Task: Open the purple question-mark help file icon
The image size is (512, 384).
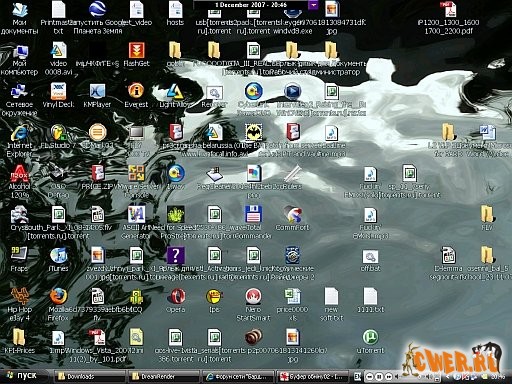Action: pyautogui.click(x=176, y=256)
